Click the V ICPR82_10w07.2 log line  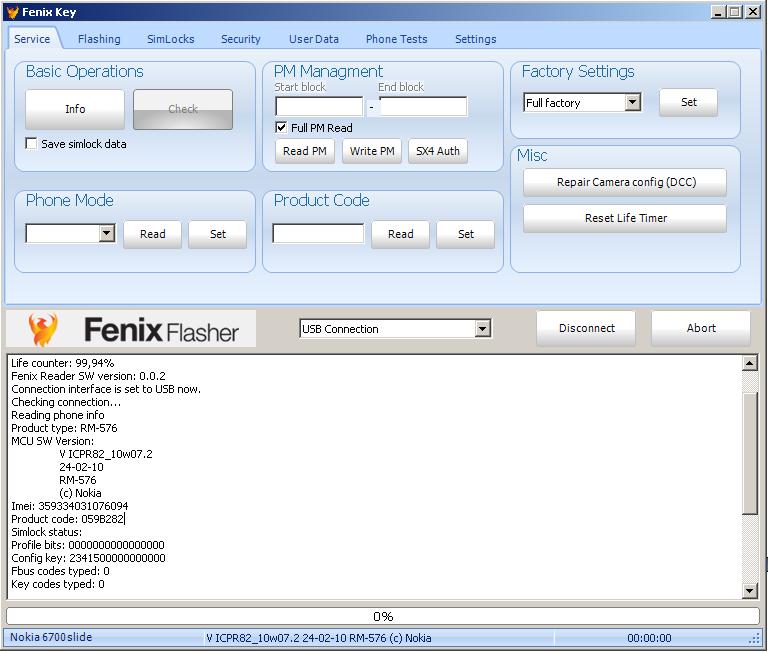(105, 454)
